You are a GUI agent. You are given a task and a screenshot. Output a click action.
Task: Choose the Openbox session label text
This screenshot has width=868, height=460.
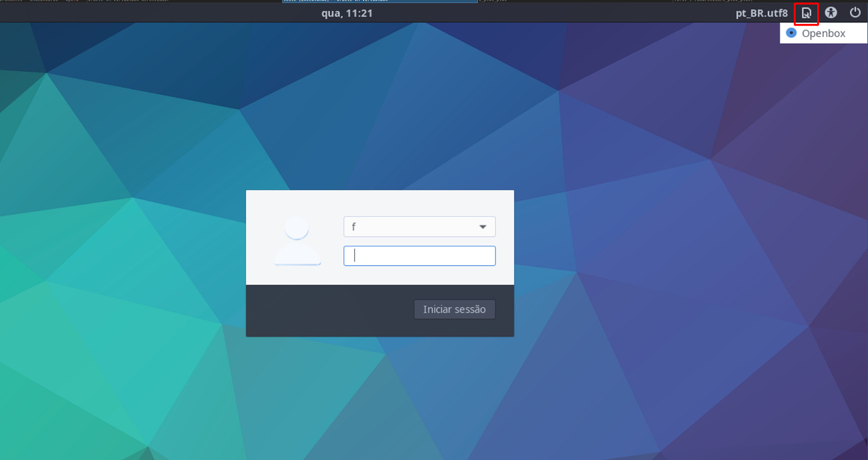point(823,33)
